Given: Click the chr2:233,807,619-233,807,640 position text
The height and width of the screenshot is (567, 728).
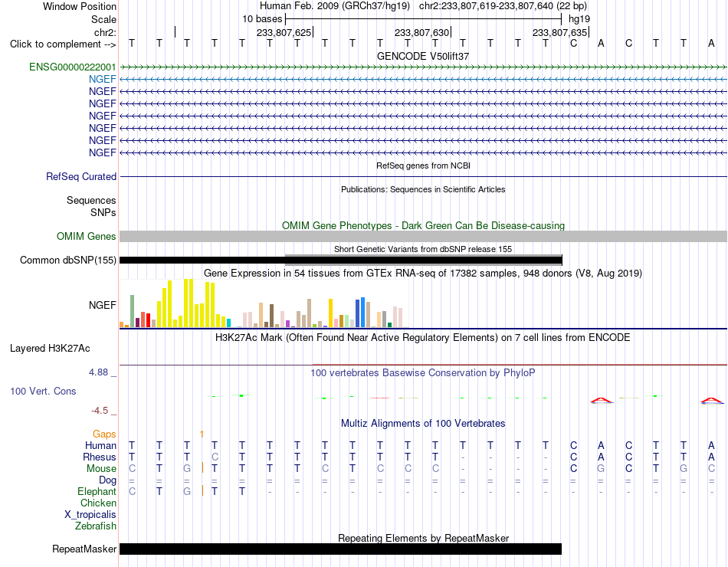Looking at the screenshot, I should (503, 6).
